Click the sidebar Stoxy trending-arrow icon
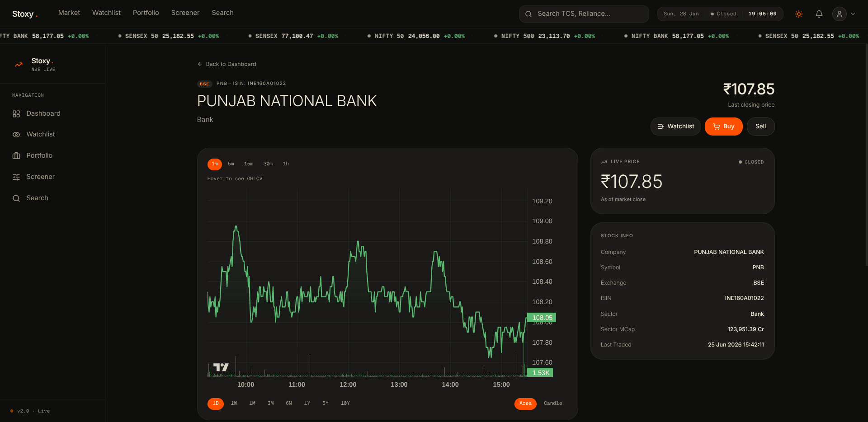868x422 pixels. 19,65
